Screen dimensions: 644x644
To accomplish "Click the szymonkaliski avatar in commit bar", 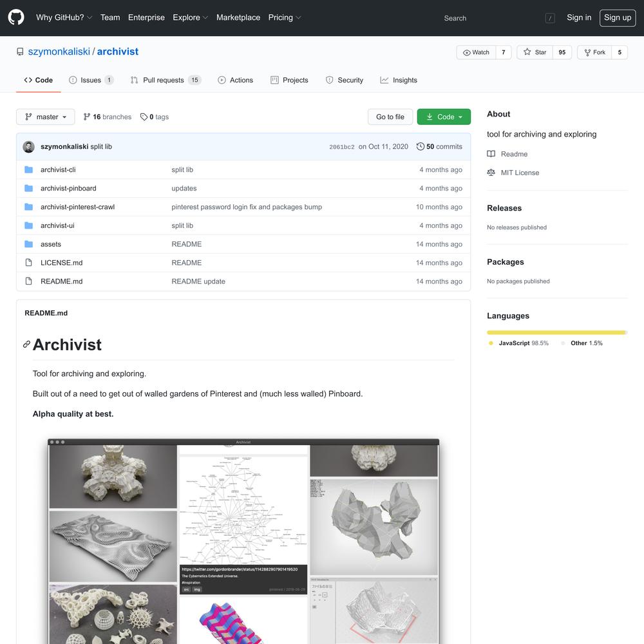I will 28,147.
